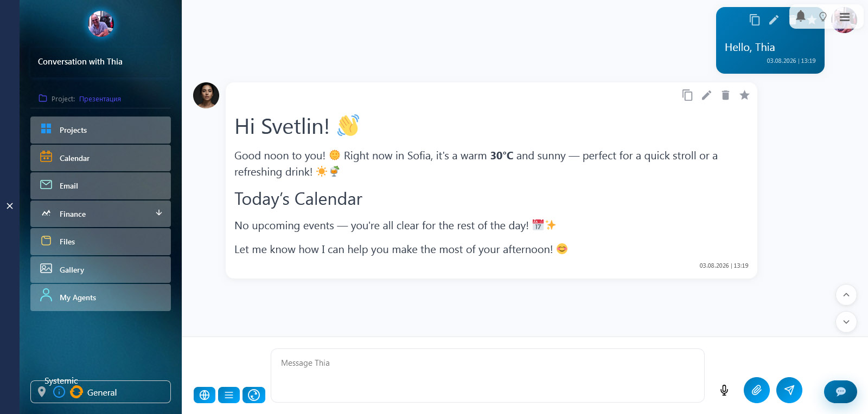Click the globe icon button below chat
This screenshot has height=414, width=868.
click(205, 395)
